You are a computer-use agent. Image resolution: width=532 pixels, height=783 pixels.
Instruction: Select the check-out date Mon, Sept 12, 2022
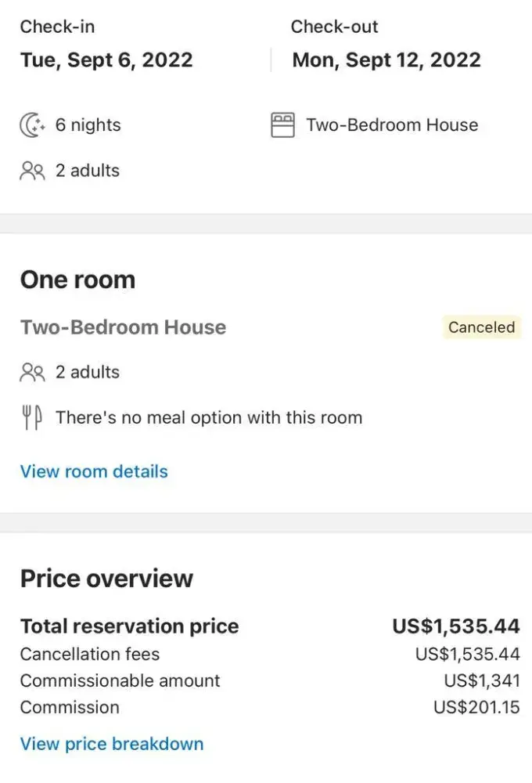click(386, 60)
